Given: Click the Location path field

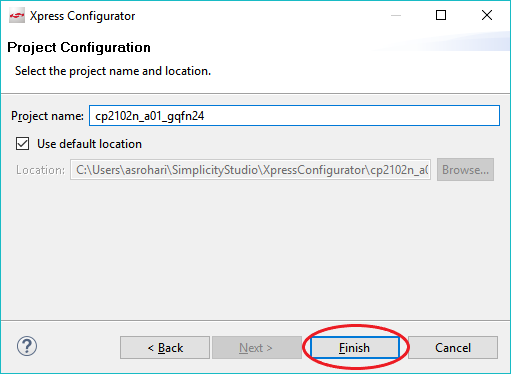Looking at the screenshot, I should coord(250,170).
